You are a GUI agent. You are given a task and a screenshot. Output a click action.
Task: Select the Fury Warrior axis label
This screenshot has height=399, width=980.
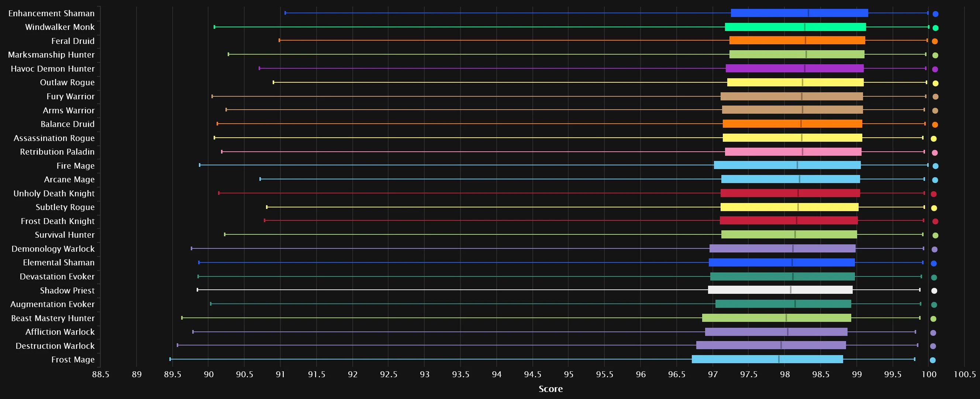click(70, 96)
